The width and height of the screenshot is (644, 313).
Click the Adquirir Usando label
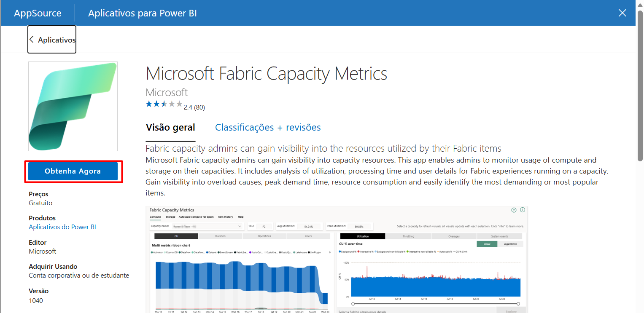click(x=53, y=267)
